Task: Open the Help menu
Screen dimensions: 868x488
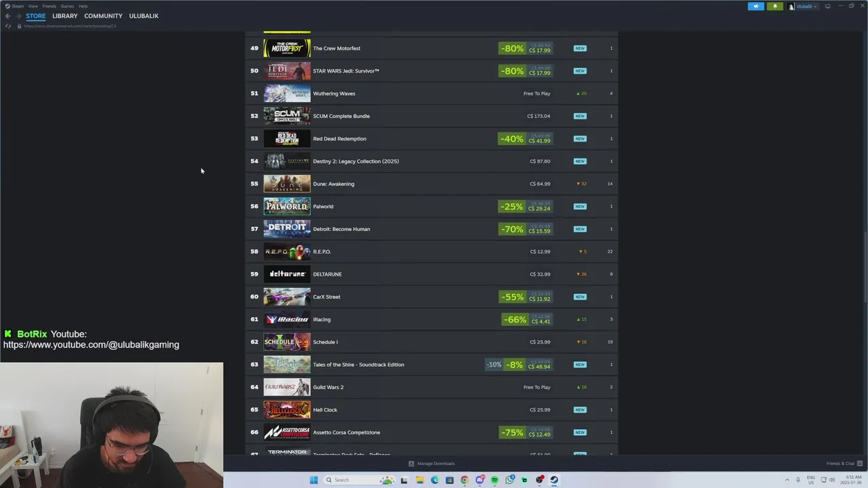Action: (x=83, y=6)
